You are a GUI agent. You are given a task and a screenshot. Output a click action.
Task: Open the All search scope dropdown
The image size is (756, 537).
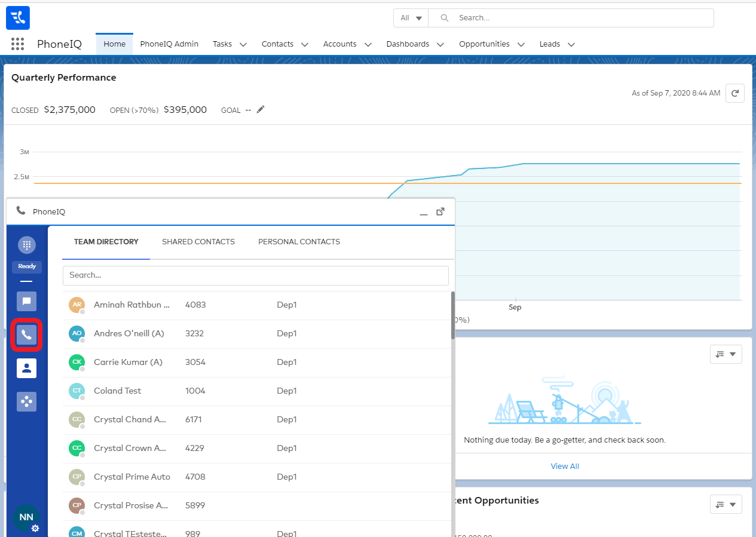click(x=411, y=18)
